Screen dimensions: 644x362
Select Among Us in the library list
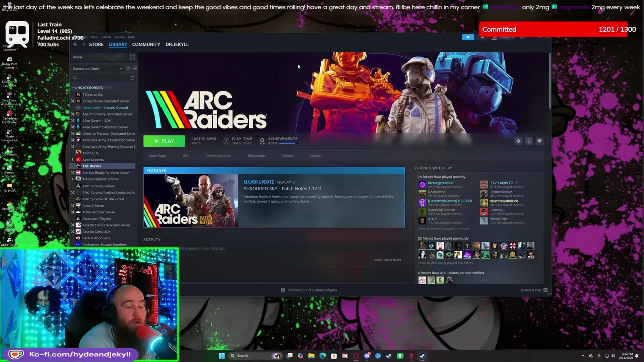[x=90, y=153]
